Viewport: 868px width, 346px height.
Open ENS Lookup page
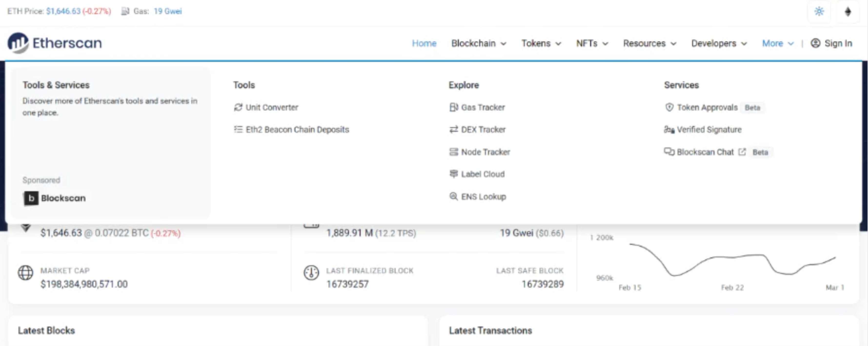point(478,196)
